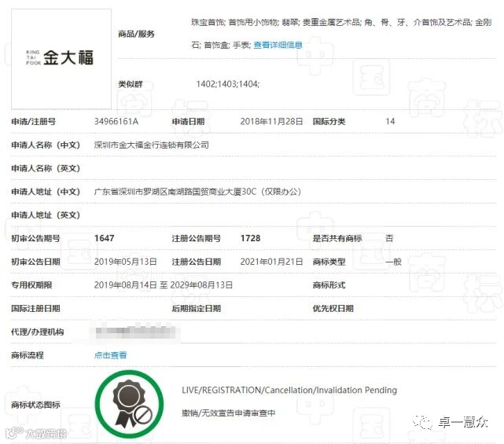
Task: Click the 申请日期 label
Action: (188, 122)
